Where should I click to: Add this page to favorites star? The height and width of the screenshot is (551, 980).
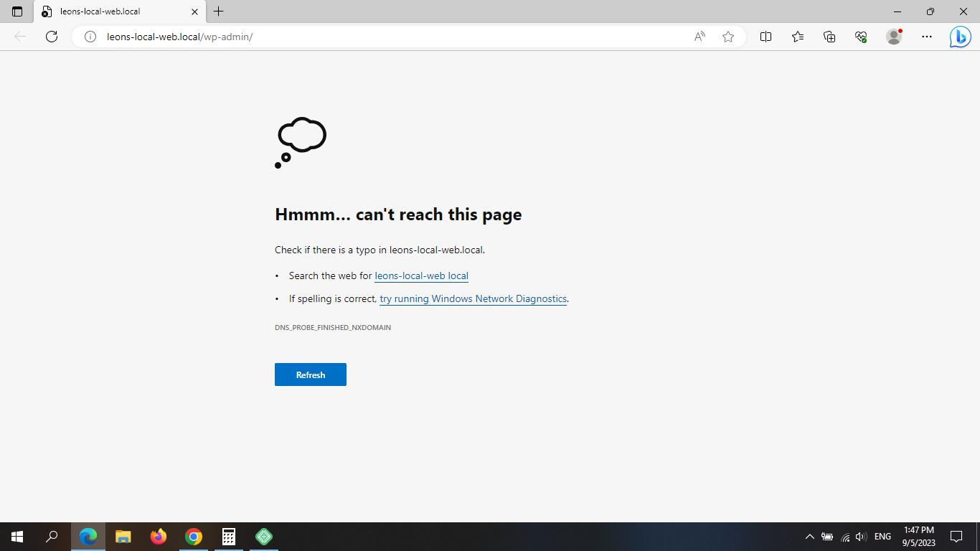tap(728, 37)
